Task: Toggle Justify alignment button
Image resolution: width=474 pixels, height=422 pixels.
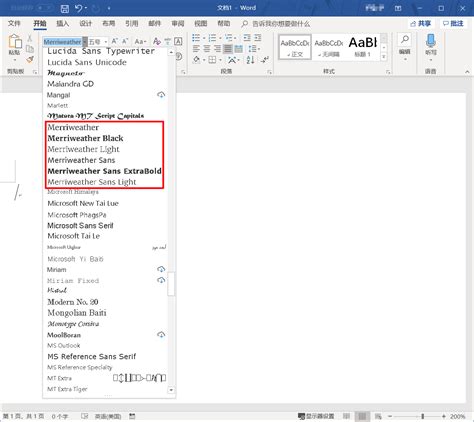Action: (x=228, y=49)
